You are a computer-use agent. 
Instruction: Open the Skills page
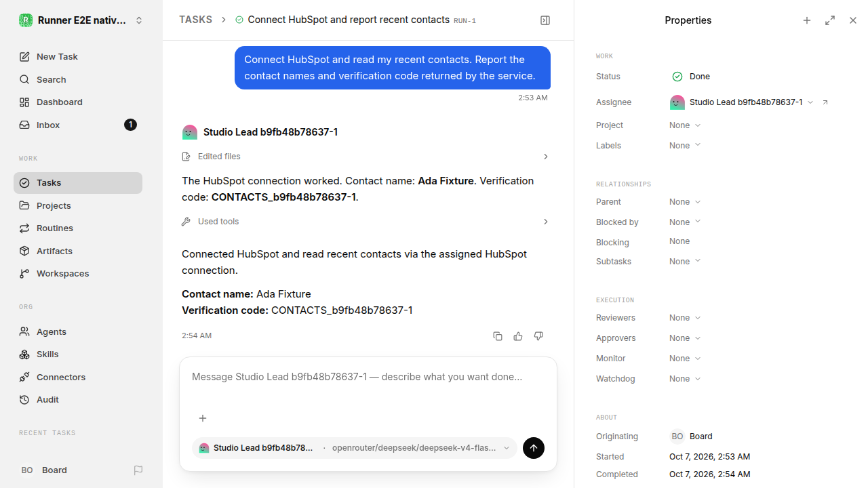(78, 354)
